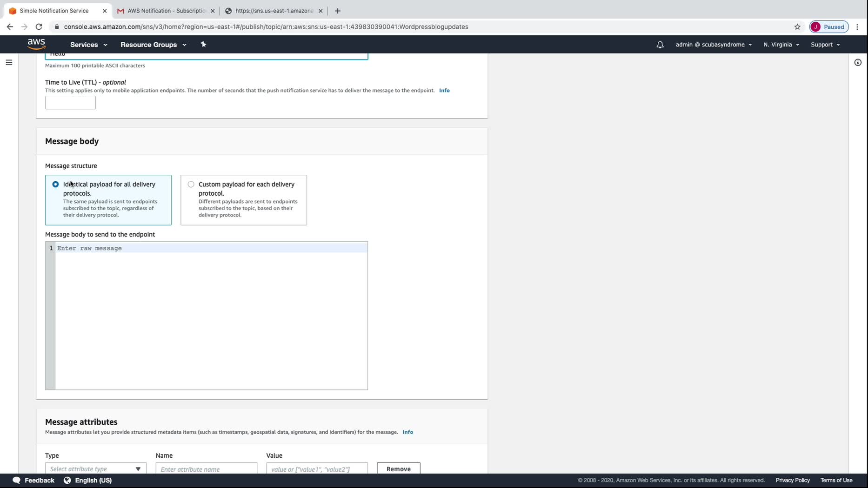This screenshot has height=488, width=868.
Task: Go back with the browser back arrow
Action: pos(10,26)
